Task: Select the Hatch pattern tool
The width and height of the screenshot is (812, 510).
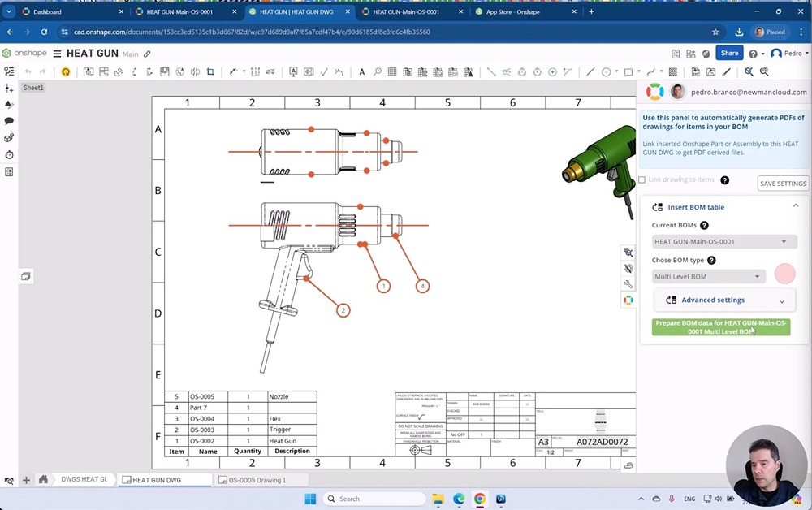Action: 673,72
